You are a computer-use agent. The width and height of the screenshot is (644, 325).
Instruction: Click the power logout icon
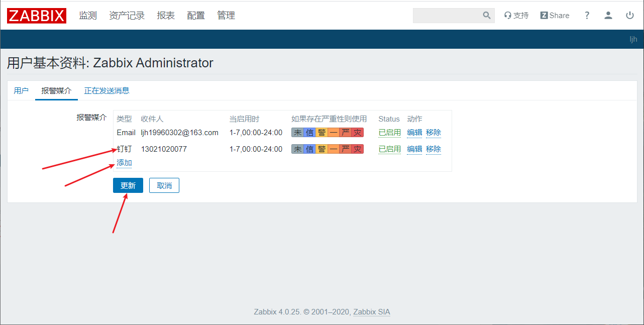[630, 16]
